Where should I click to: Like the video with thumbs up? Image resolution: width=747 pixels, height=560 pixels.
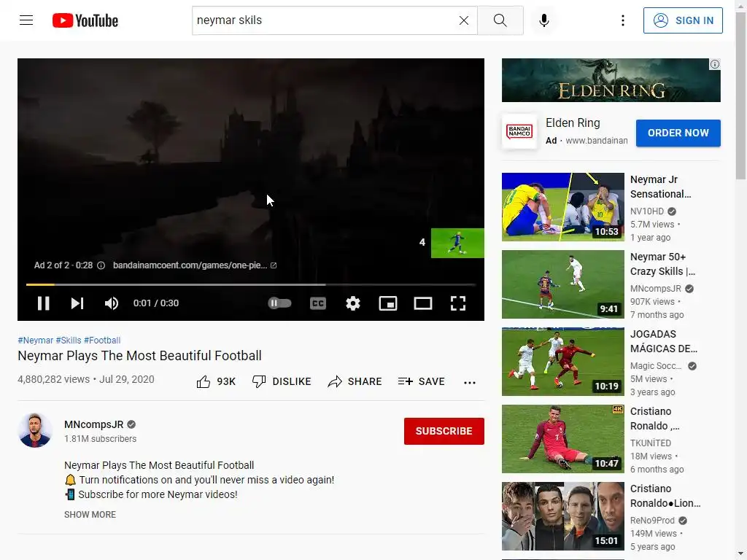tap(216, 382)
